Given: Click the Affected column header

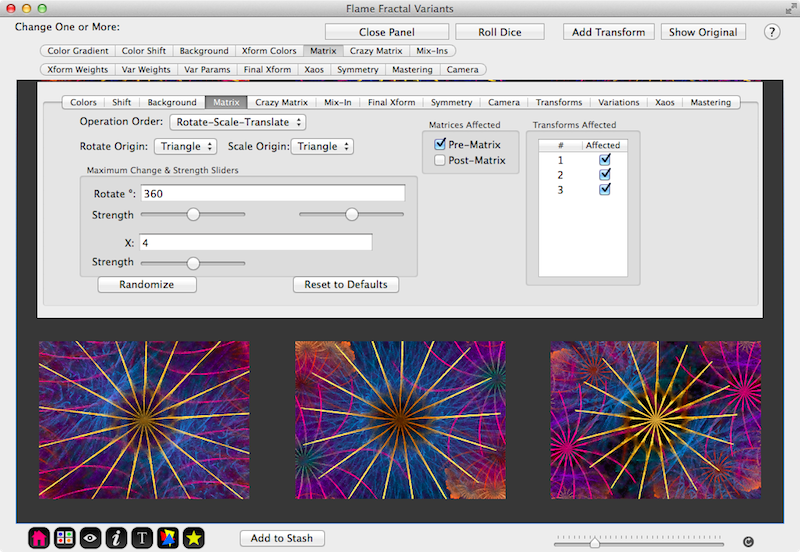Looking at the screenshot, I should click(605, 145).
